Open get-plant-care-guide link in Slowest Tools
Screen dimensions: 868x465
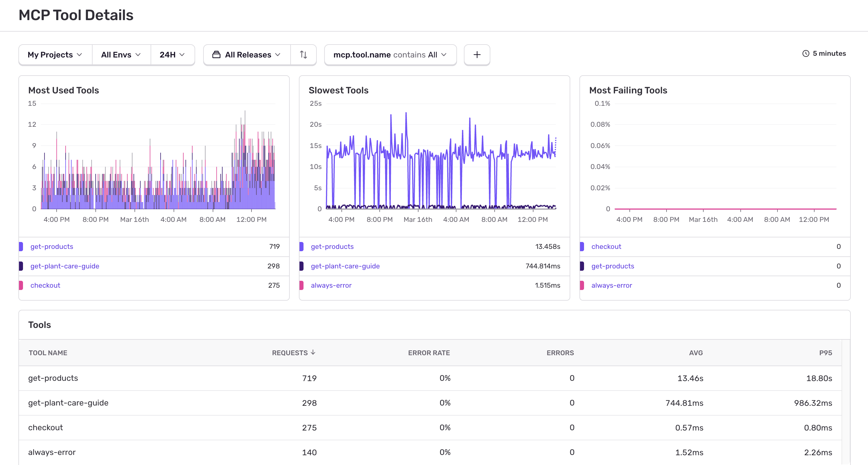click(x=345, y=266)
